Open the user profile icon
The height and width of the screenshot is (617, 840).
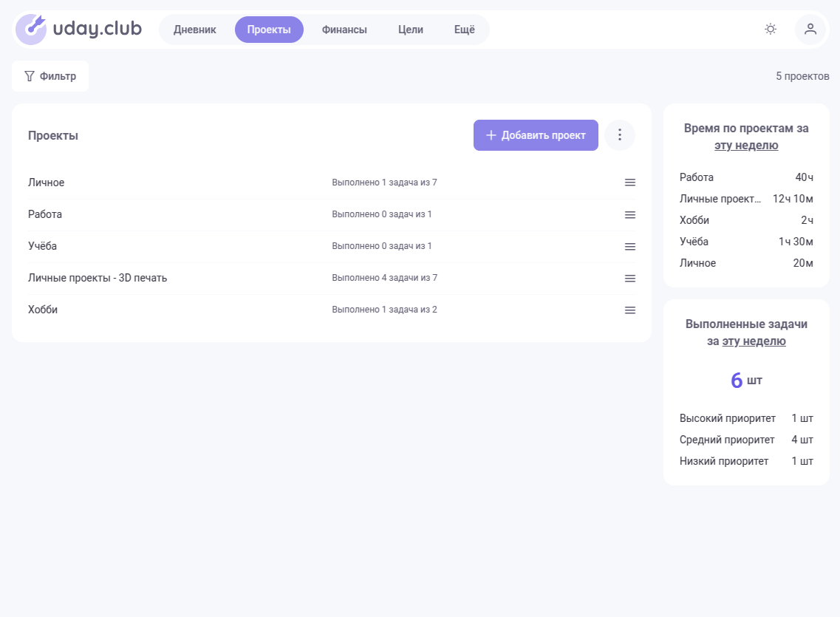pos(810,30)
